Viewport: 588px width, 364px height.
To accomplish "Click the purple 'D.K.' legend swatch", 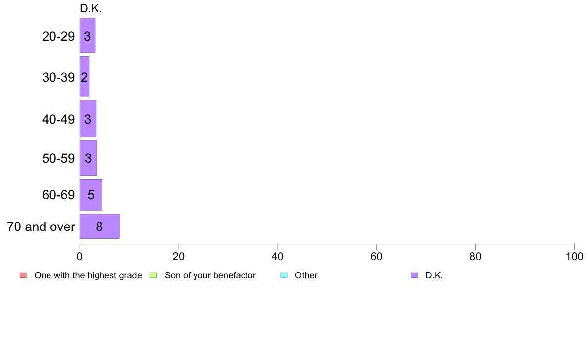I will click(x=414, y=275).
